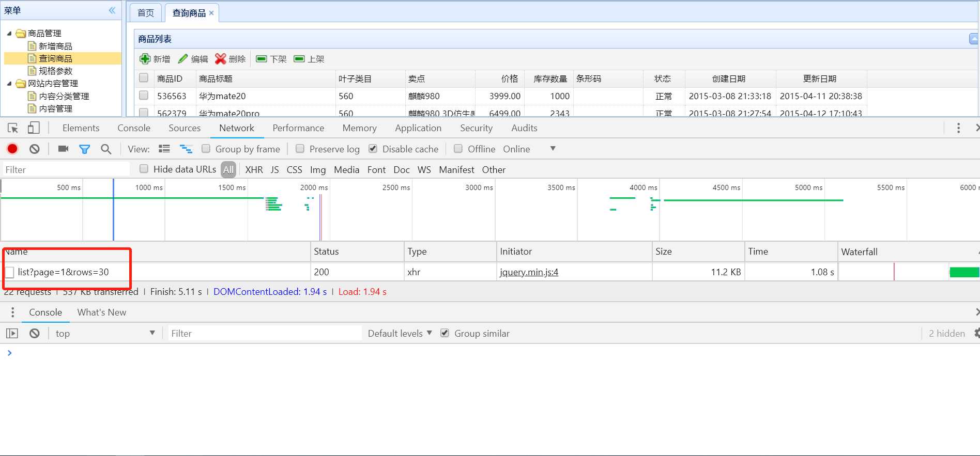This screenshot has height=456, width=980.
Task: Open jquery.min.js:4 initiator link
Action: 529,272
